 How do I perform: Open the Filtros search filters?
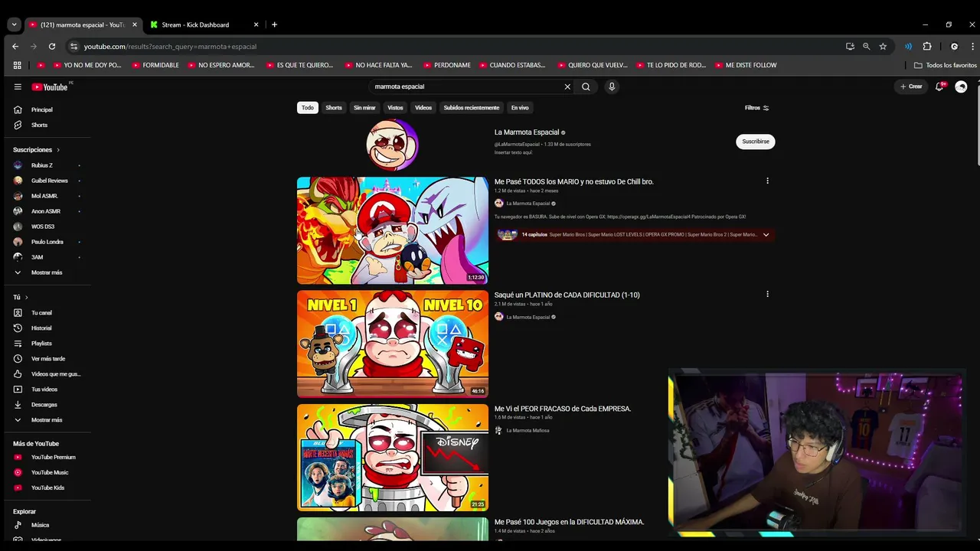756,108
